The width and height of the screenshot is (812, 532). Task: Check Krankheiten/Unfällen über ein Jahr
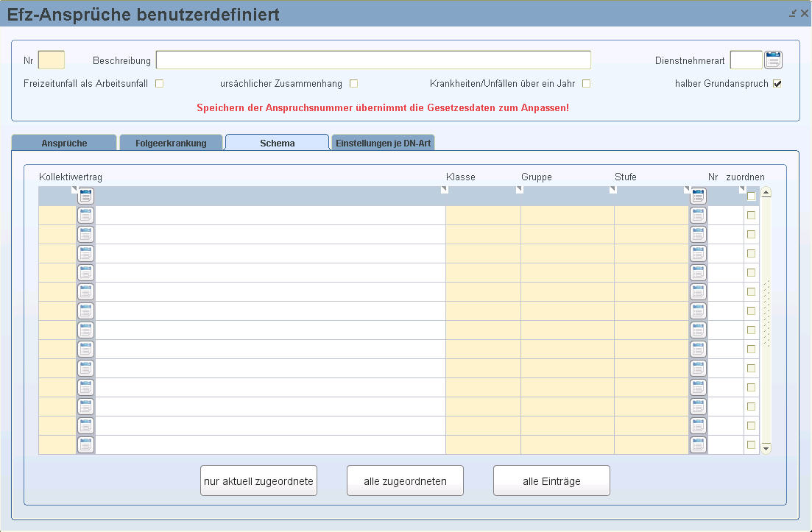(586, 84)
